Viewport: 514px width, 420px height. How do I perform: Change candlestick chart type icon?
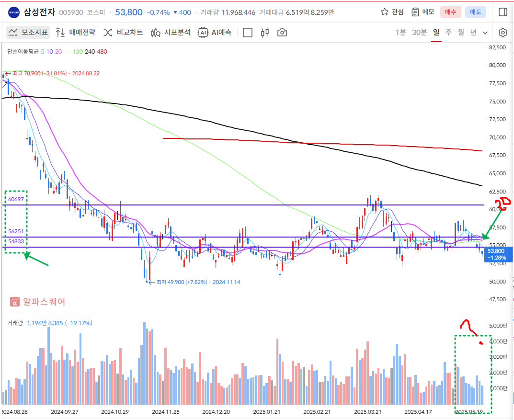tap(265, 33)
